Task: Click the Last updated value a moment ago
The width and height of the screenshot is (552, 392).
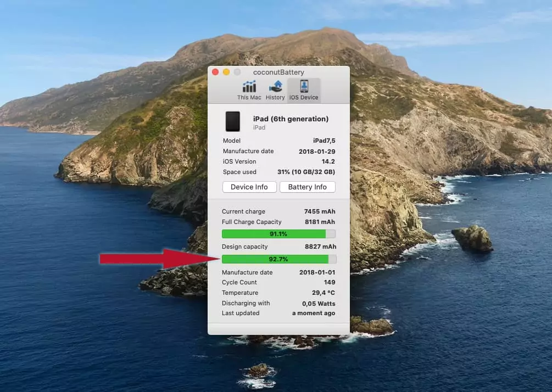Action: point(314,313)
